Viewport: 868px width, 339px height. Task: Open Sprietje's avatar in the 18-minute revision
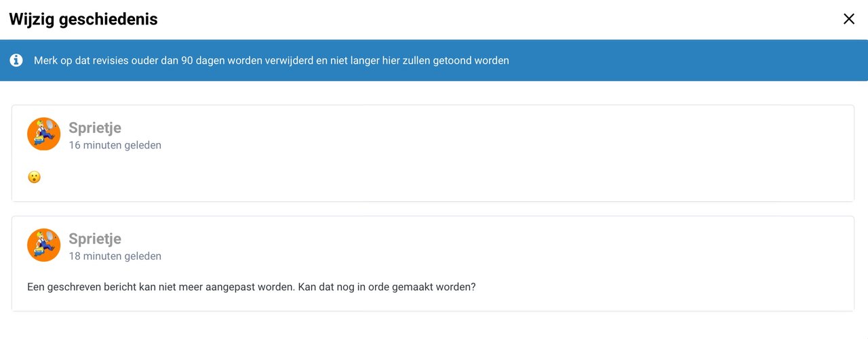[43, 245]
